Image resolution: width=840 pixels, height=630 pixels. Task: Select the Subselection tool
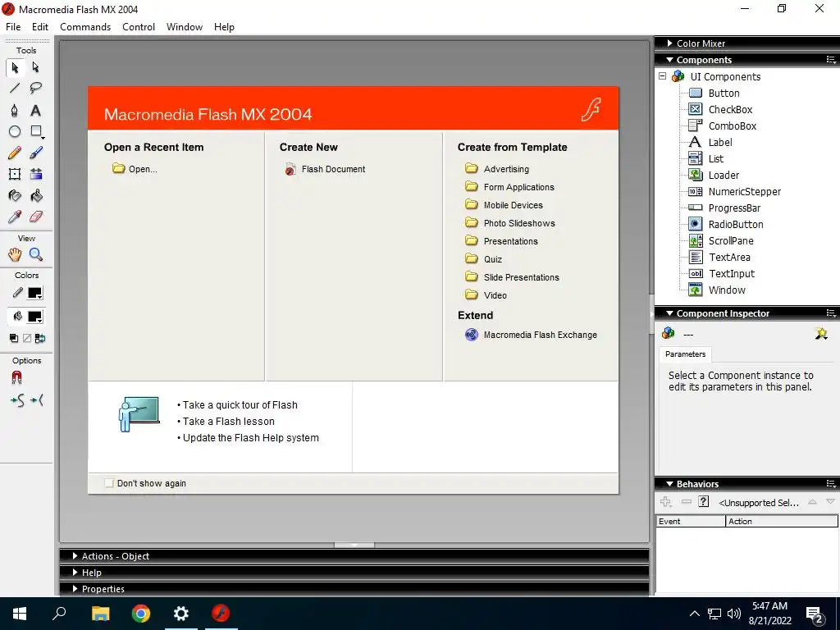point(36,67)
